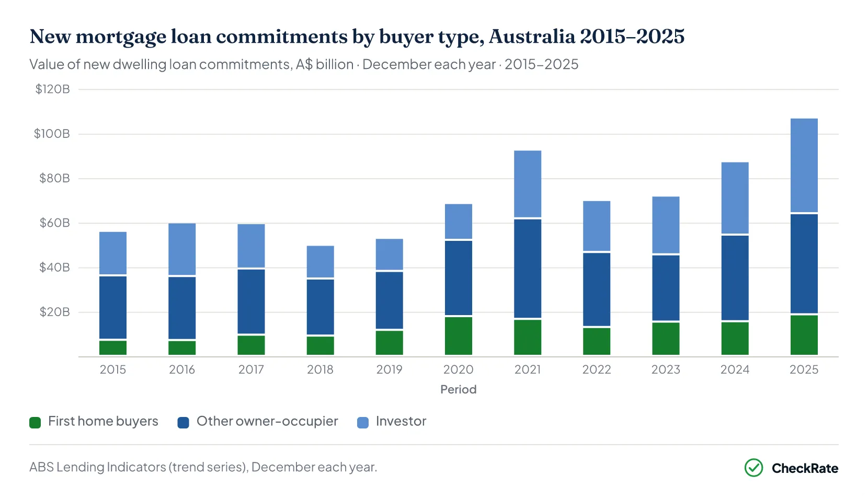The width and height of the screenshot is (868, 499).
Task: Click the 2016 Investor bar segment
Action: 182,249
